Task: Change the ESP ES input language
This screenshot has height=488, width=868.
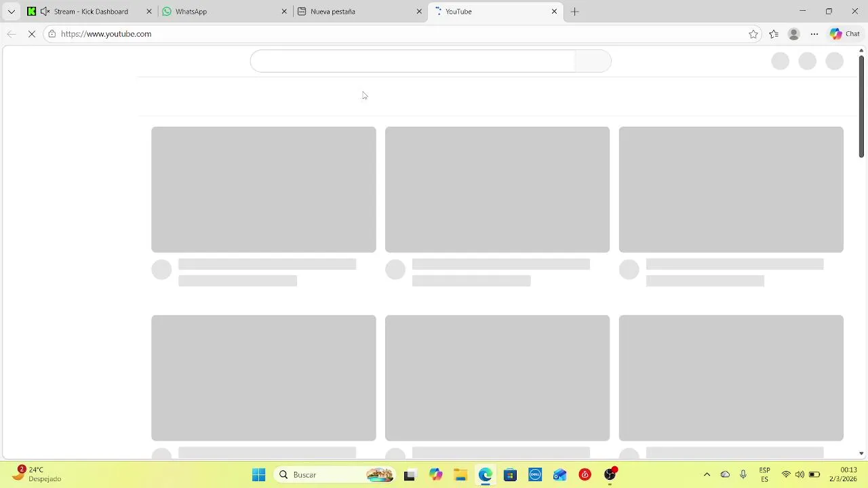Action: (765, 474)
